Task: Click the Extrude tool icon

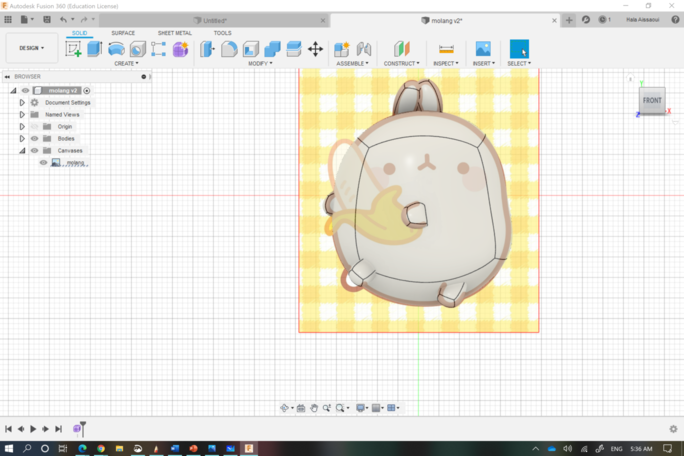Action: click(95, 49)
